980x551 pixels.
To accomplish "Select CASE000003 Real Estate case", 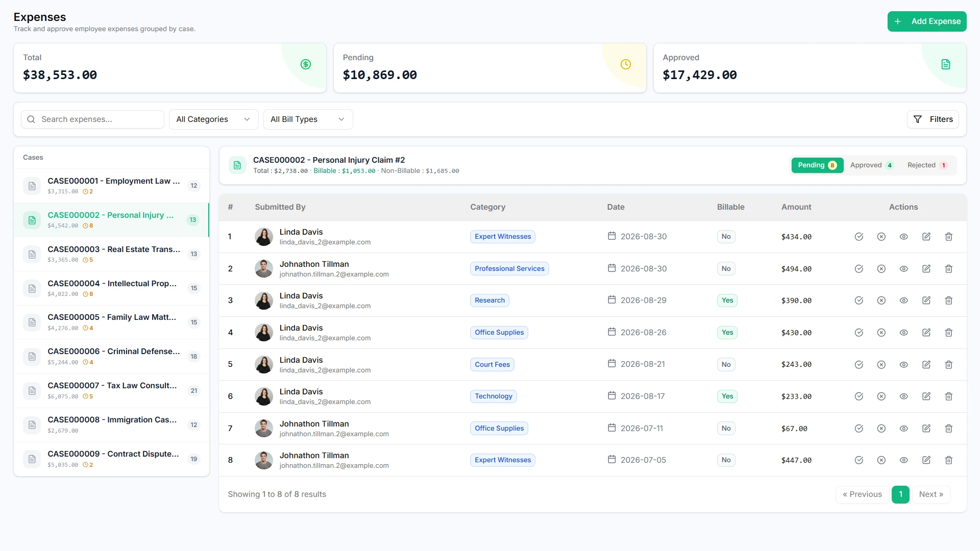I will click(111, 254).
